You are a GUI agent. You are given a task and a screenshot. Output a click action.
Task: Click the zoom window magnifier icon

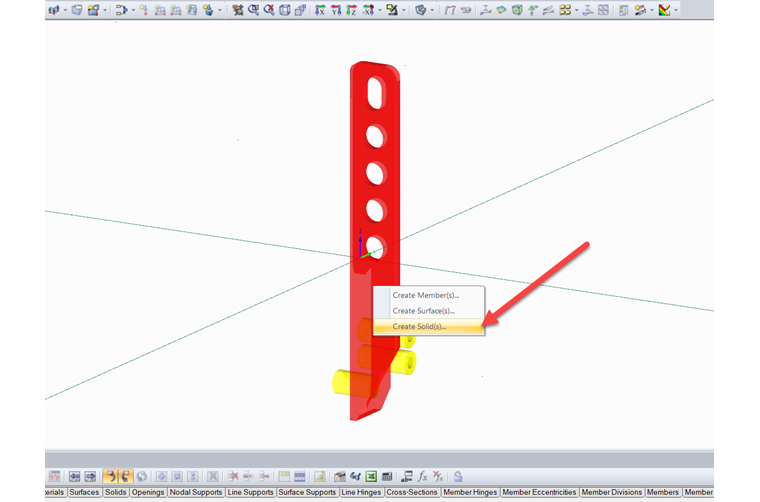(253, 10)
